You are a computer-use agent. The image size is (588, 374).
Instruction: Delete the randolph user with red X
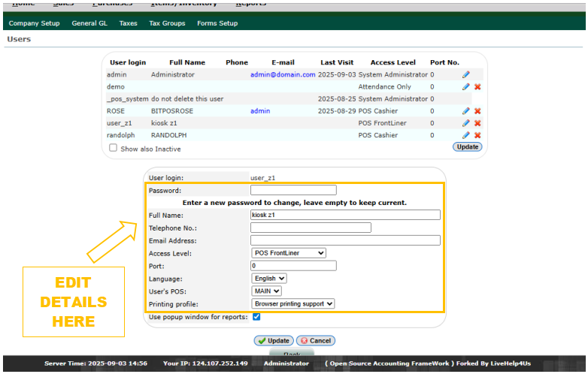coord(477,135)
